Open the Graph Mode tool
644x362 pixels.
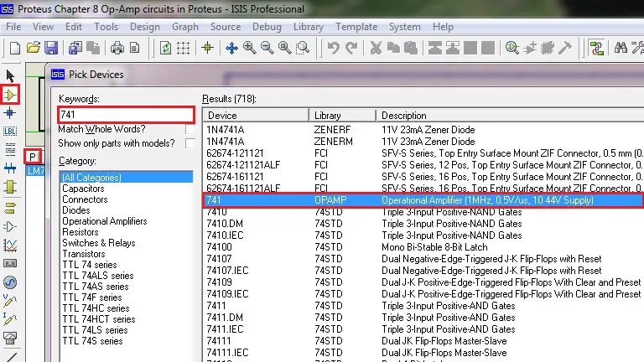coord(10,245)
